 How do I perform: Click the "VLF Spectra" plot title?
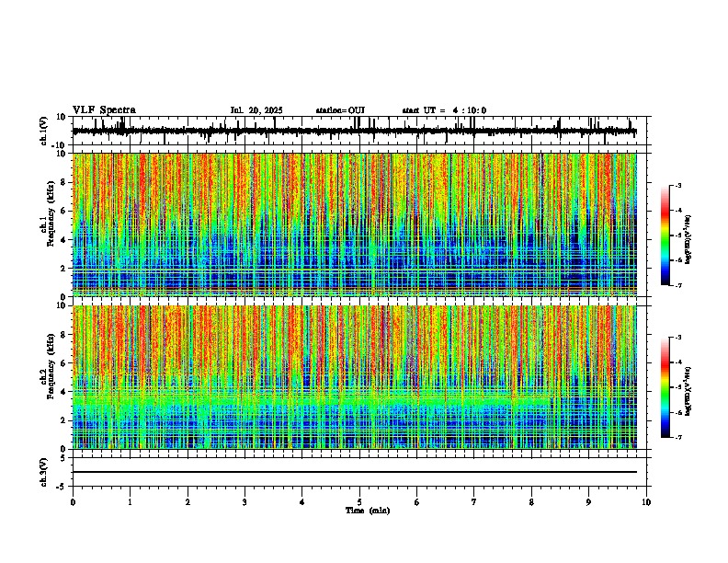pos(104,110)
